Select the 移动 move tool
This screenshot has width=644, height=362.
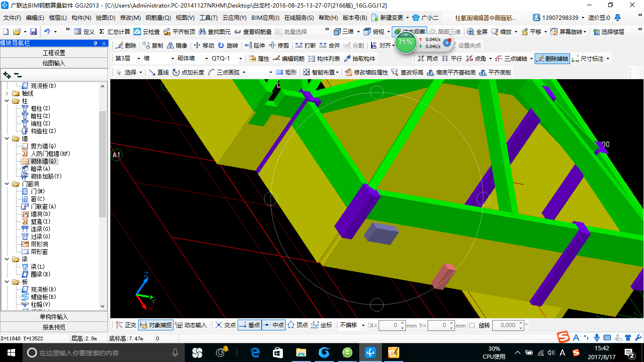204,46
